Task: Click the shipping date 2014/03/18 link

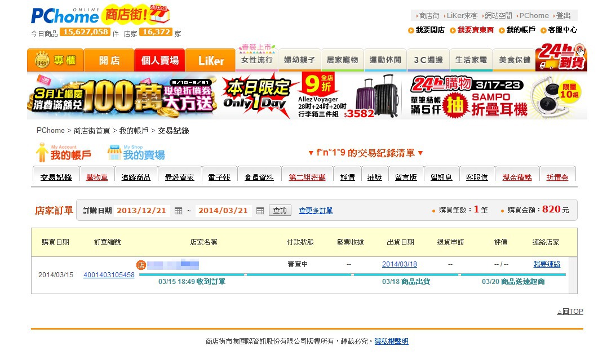Action: pyautogui.click(x=400, y=264)
